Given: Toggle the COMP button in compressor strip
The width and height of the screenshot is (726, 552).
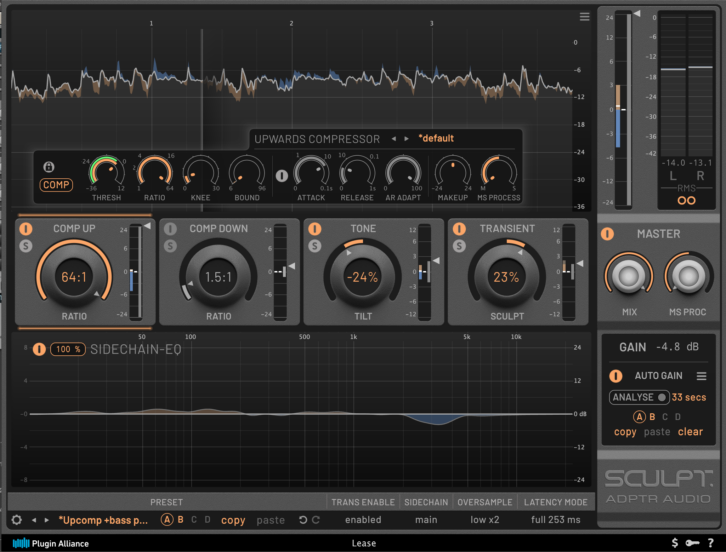Looking at the screenshot, I should tap(56, 185).
